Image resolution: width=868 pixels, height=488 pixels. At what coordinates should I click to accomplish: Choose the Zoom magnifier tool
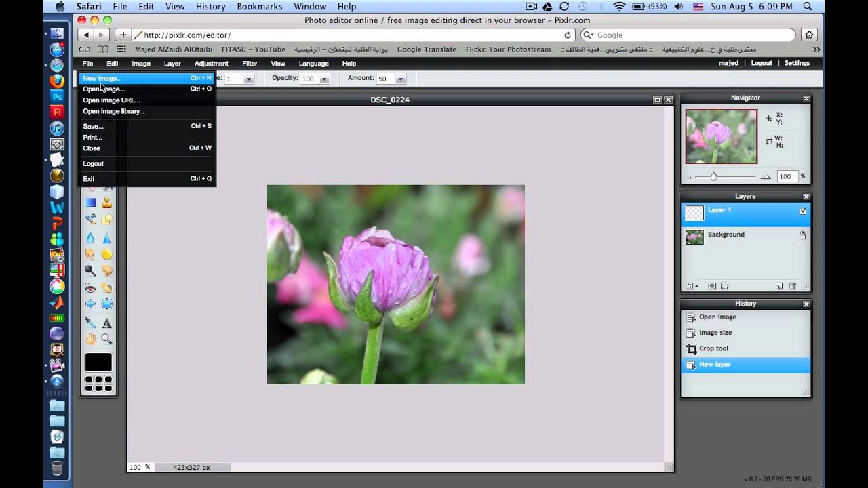tap(107, 339)
